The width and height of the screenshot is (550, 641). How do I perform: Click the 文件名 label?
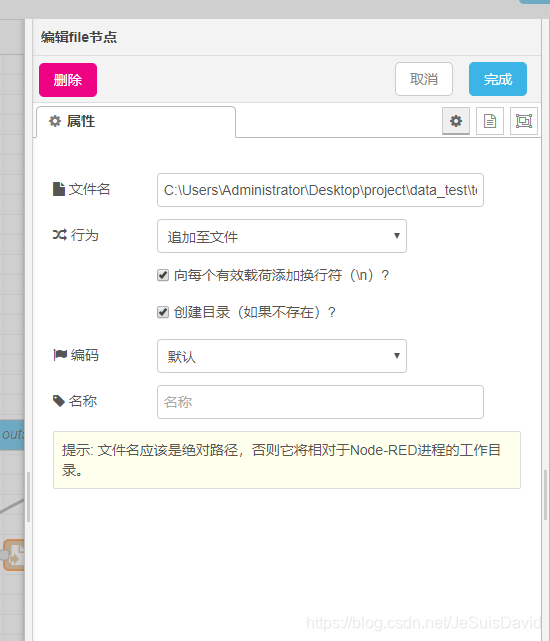pyautogui.click(x=82, y=189)
